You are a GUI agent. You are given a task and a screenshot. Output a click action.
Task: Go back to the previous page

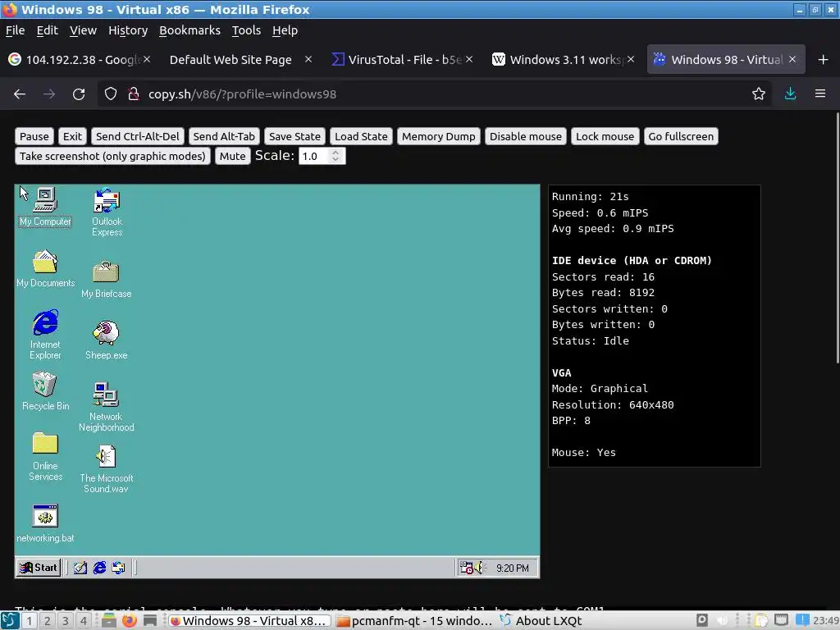tap(20, 94)
